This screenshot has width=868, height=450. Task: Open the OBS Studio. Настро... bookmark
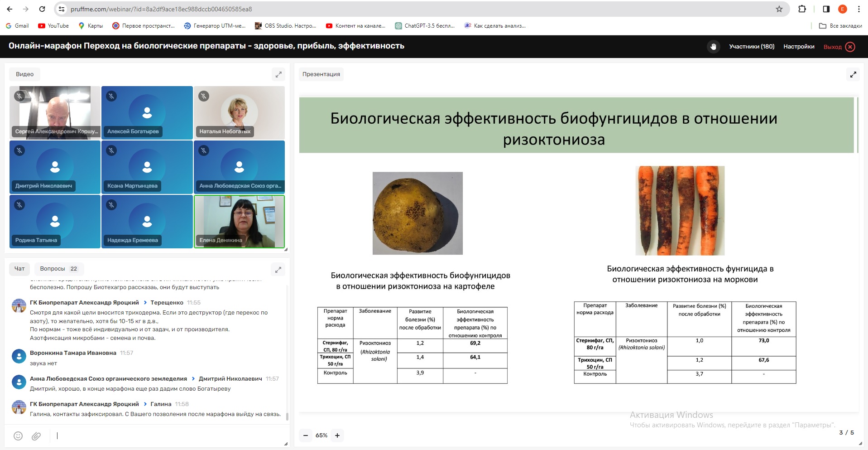285,26
